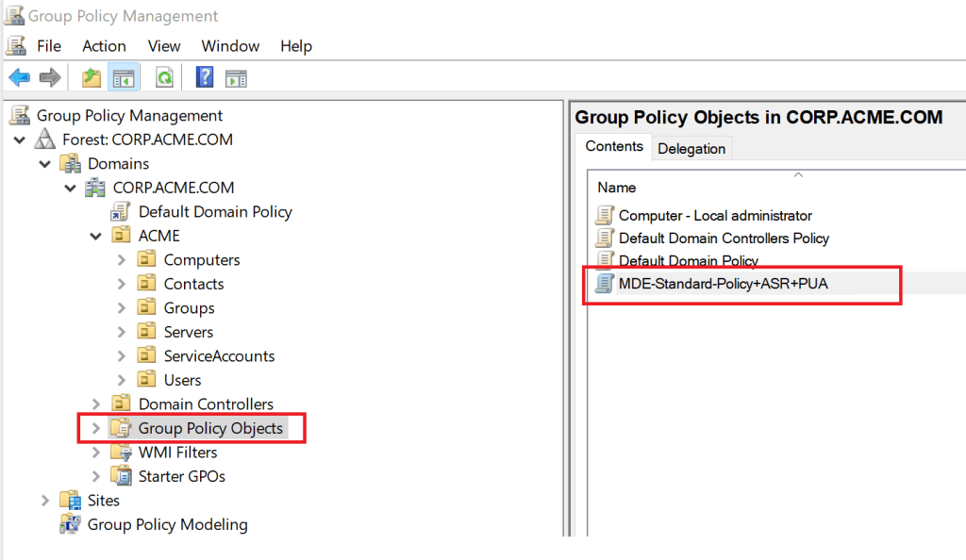Open Help with the question mark toolbar icon
Image resolution: width=966 pixels, height=560 pixels.
pos(204,77)
